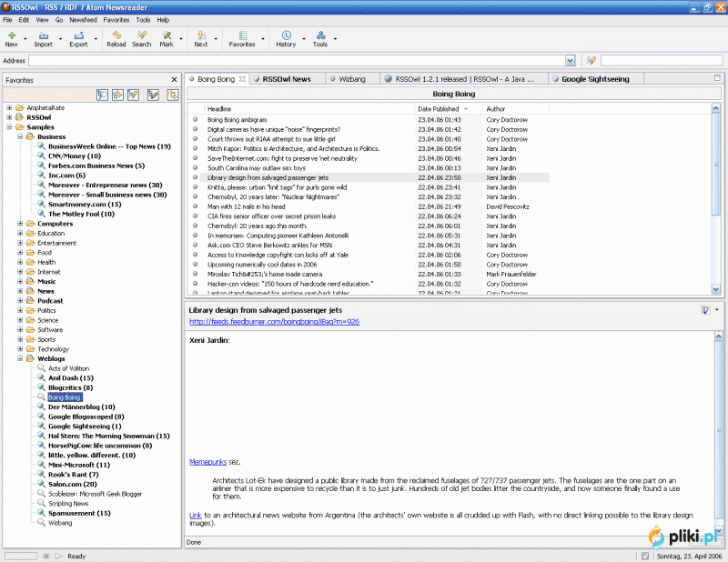
Task: Follow the Link hyperlink in article
Action: 196,515
